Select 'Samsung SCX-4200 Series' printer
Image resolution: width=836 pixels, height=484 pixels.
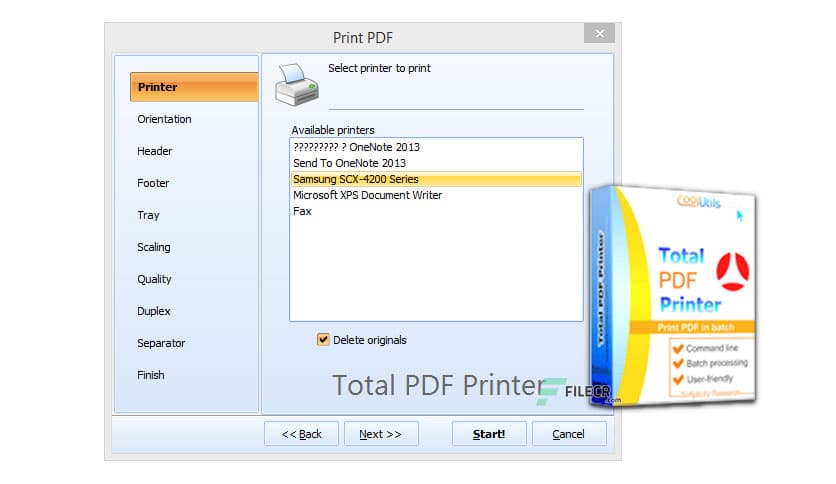click(x=436, y=179)
